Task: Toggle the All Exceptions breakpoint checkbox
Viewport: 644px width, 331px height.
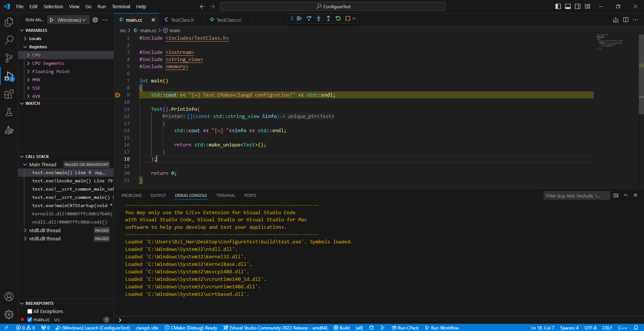Action: (30, 312)
